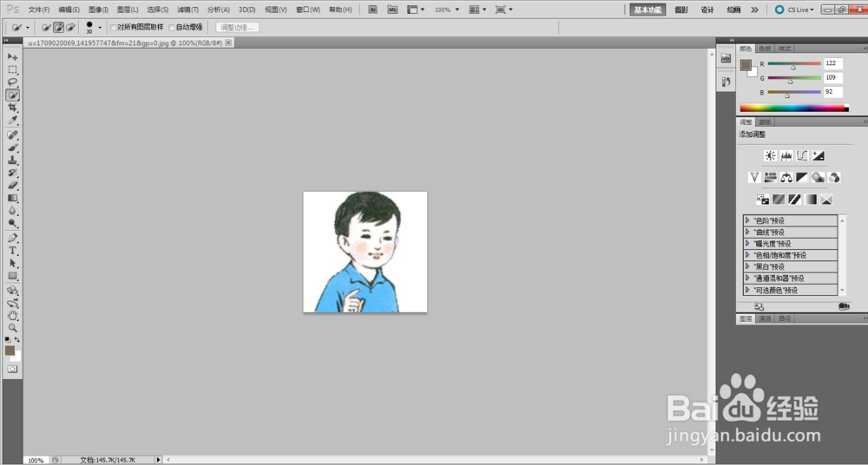Launch Mini Bridge from application bar
This screenshot has height=465, width=868.
tap(392, 10)
